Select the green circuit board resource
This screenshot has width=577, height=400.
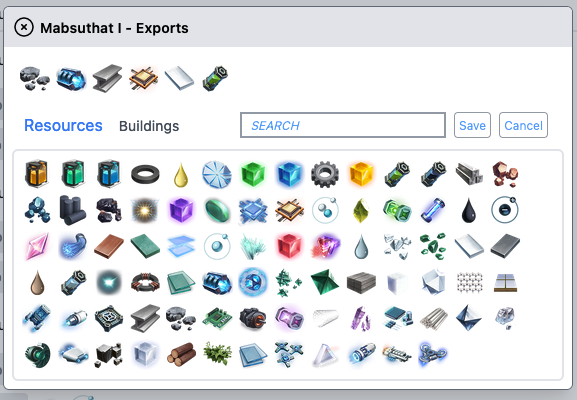click(217, 318)
